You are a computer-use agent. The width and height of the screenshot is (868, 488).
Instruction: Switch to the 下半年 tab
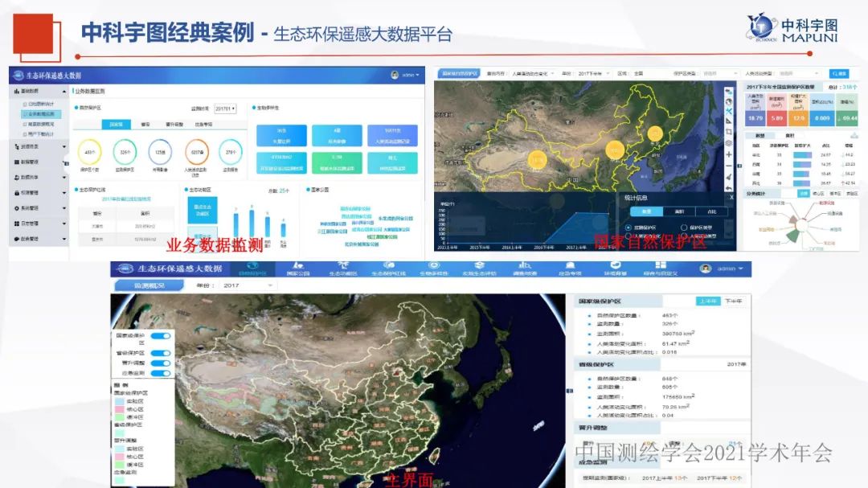click(734, 300)
